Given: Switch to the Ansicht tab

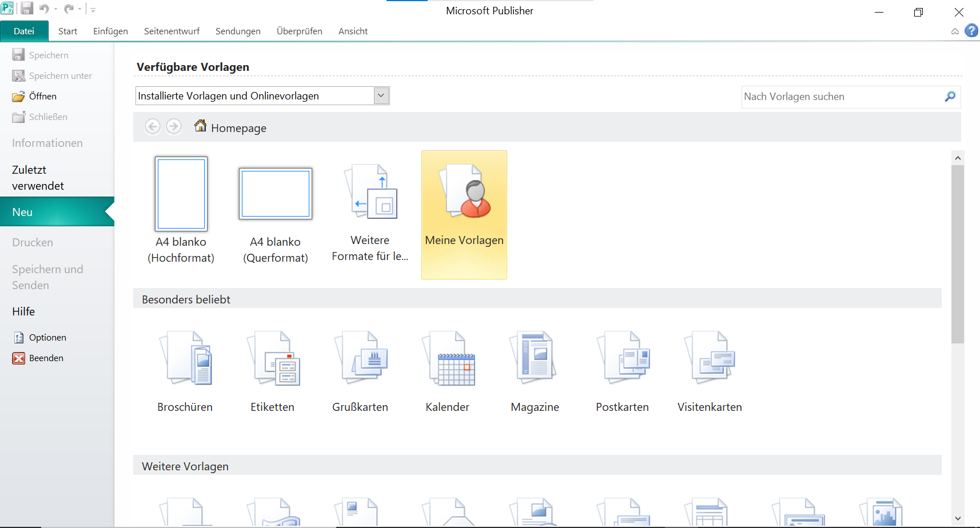Looking at the screenshot, I should (353, 31).
